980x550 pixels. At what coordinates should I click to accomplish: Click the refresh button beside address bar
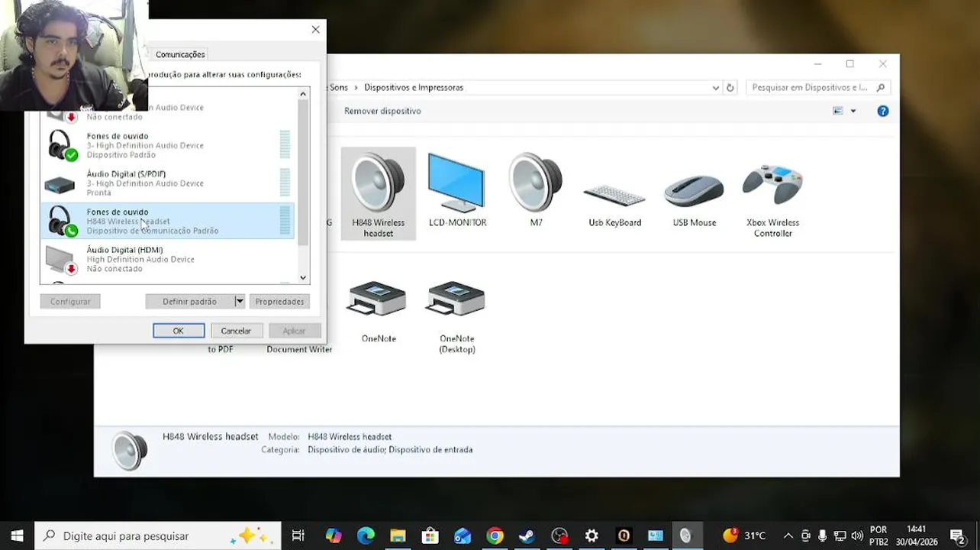(730, 88)
